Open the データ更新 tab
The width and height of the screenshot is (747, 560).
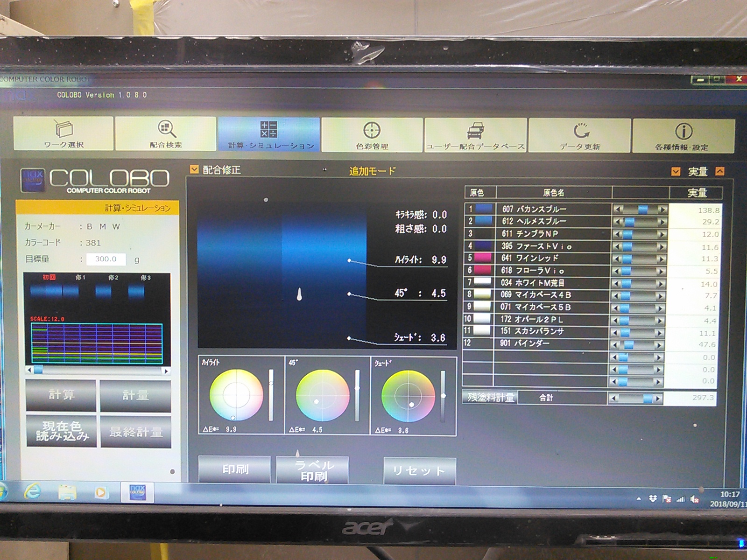[580, 136]
